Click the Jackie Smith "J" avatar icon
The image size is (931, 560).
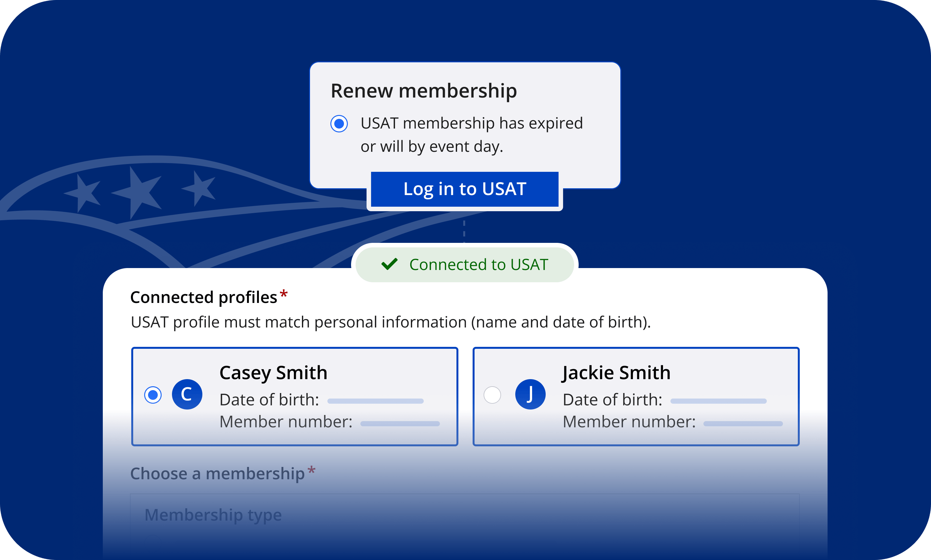pos(530,394)
